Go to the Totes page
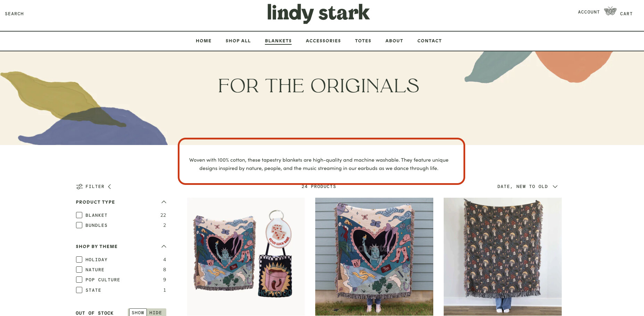Image resolution: width=644 pixels, height=316 pixels. (363, 41)
